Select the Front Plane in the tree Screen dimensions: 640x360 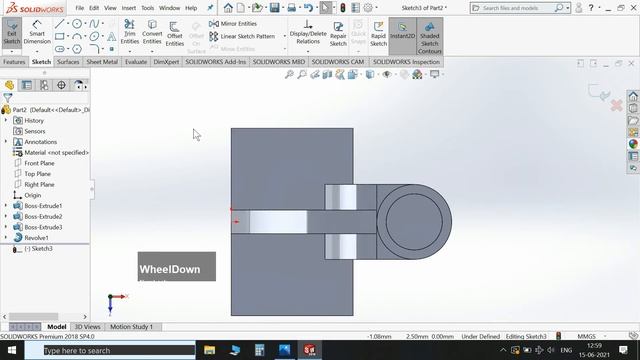(x=39, y=163)
